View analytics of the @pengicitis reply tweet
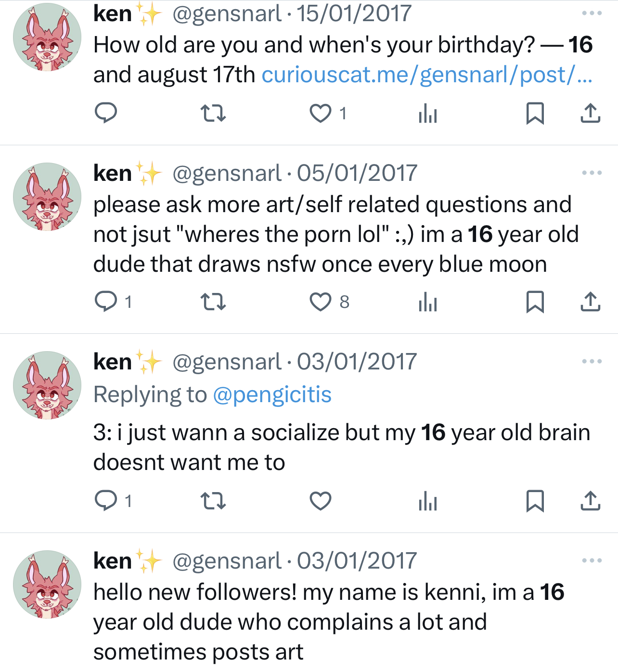The width and height of the screenshot is (618, 672). 427,501
